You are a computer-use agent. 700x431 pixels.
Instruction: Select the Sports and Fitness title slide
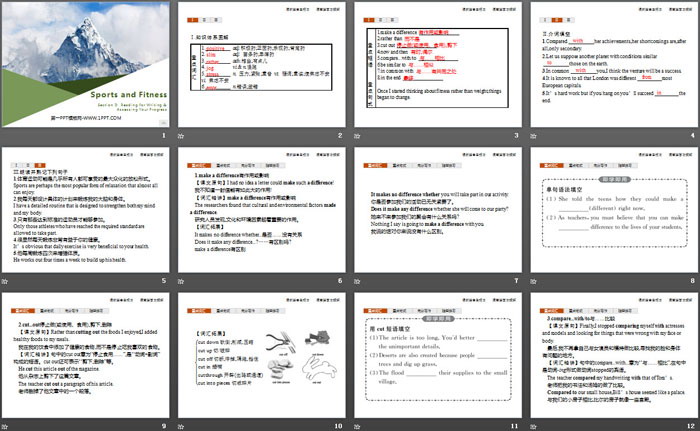coord(85,69)
